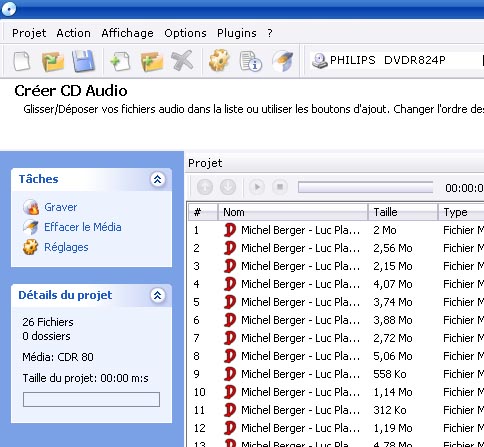
Task: Show disc information icon in toolbar
Action: [250, 61]
